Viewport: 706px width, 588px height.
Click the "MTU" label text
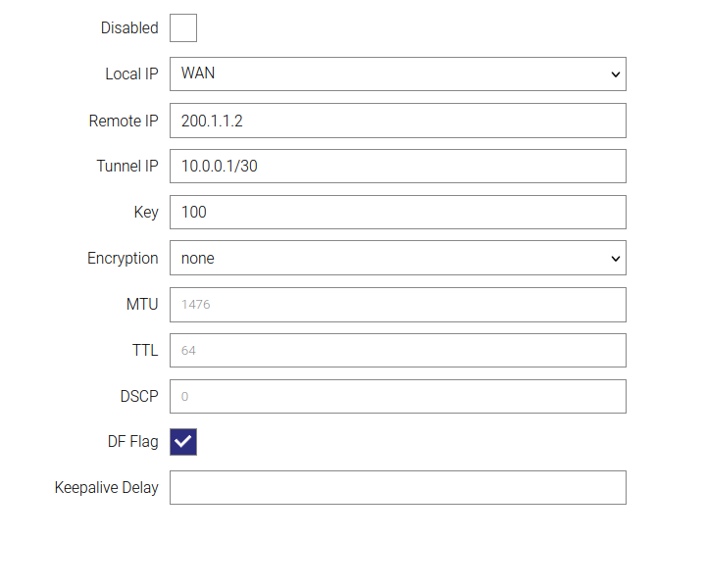click(142, 305)
